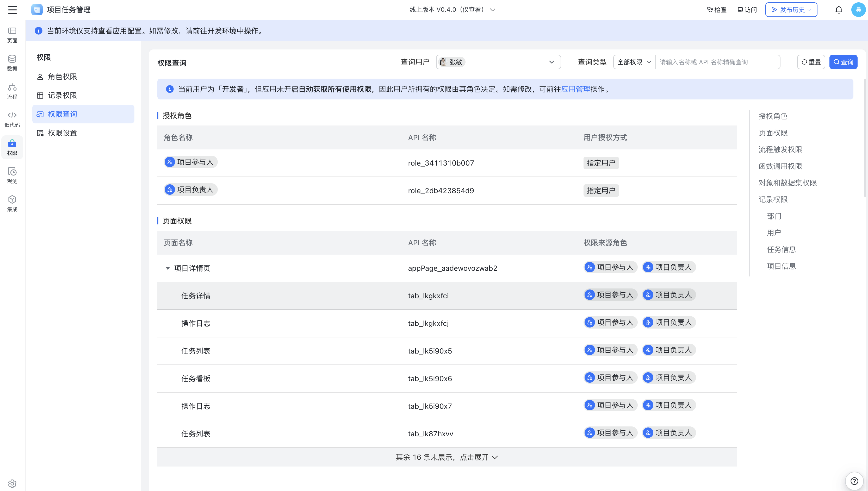The image size is (868, 491).
Task: Click the 访问 visit tool
Action: coord(747,10)
